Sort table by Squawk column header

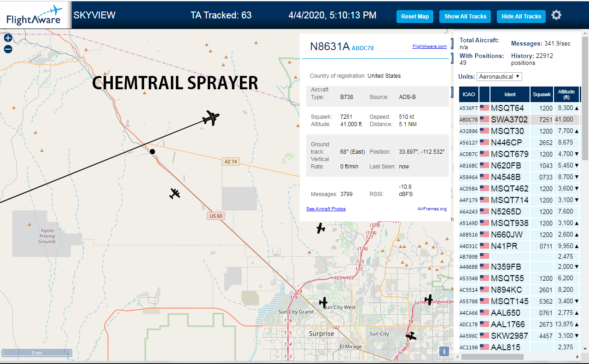tap(542, 94)
